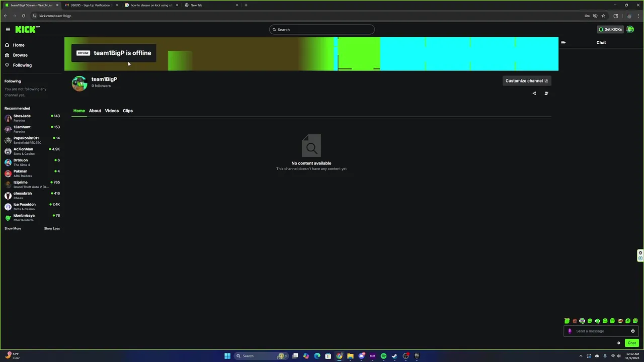Open DrGluon recommended channel
Screen dimensions: 644x362
[32, 162]
